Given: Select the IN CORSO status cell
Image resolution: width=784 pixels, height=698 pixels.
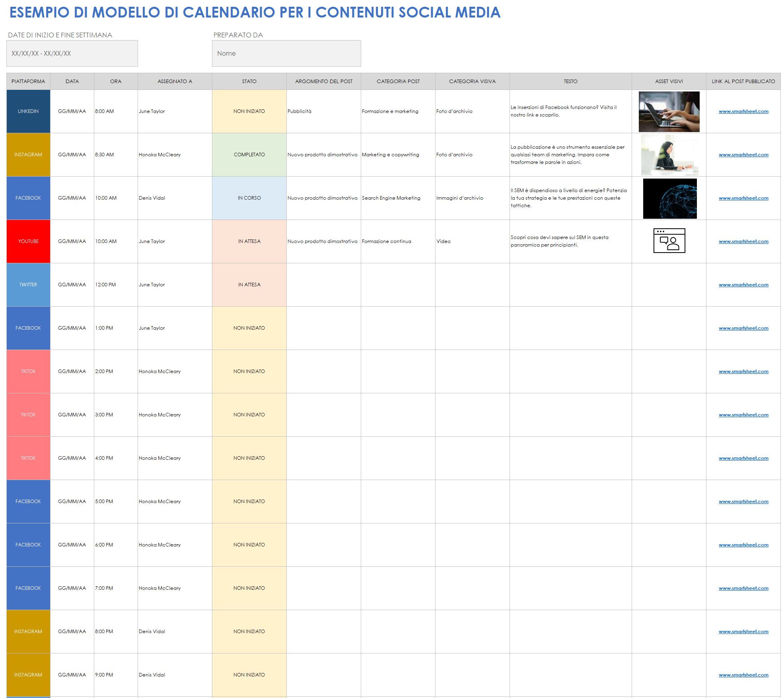Looking at the screenshot, I should coord(249,198).
